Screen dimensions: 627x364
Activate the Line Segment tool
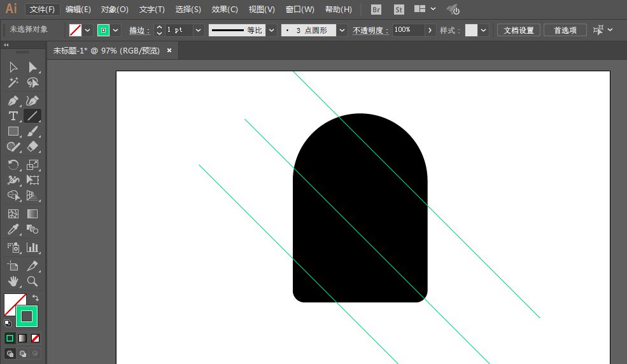point(32,116)
